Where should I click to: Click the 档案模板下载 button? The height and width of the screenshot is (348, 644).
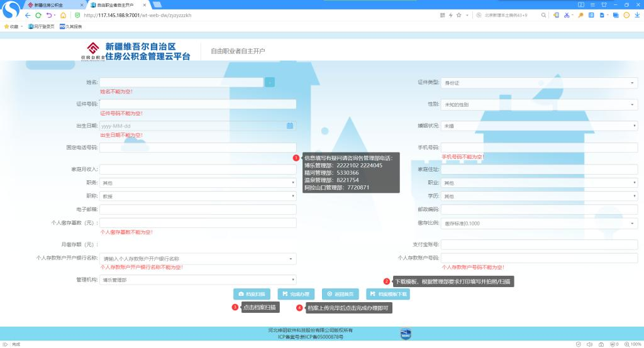[x=387, y=294]
